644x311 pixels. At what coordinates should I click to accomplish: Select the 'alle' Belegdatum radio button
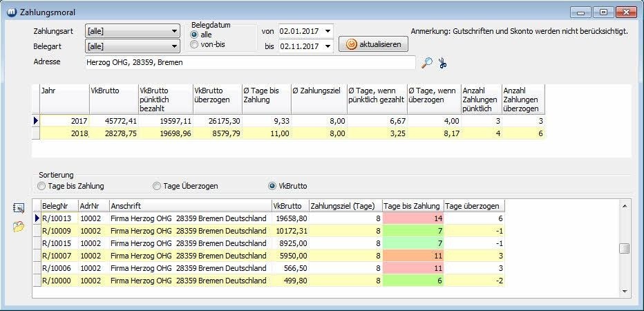[x=194, y=34]
